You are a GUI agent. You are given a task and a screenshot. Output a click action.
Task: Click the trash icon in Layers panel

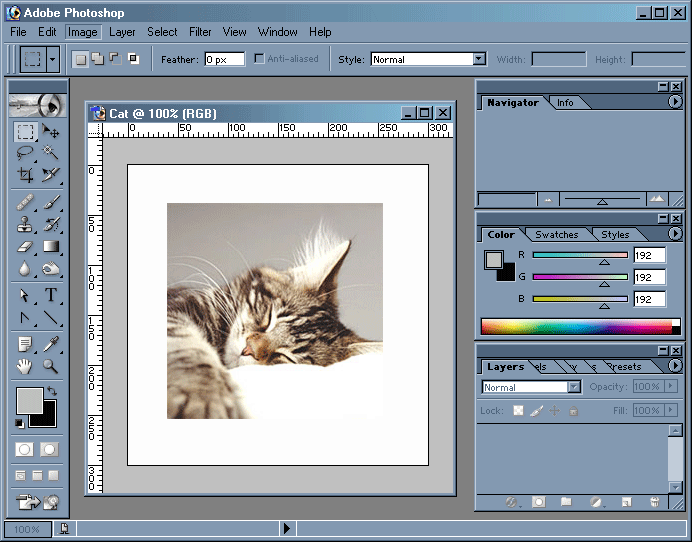pyautogui.click(x=654, y=502)
